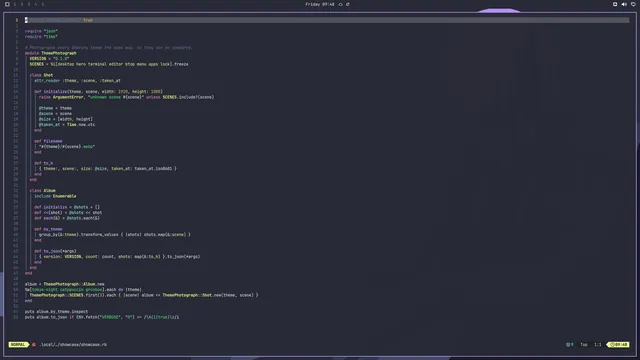640x360 pixels.
Task: Click 'class Shot' definition
Action: pos(41,75)
